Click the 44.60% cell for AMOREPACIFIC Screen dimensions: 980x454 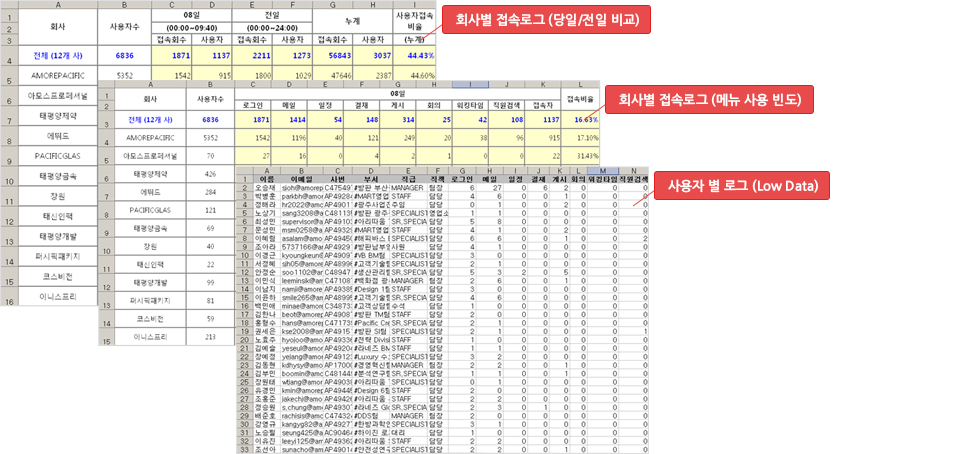415,74
